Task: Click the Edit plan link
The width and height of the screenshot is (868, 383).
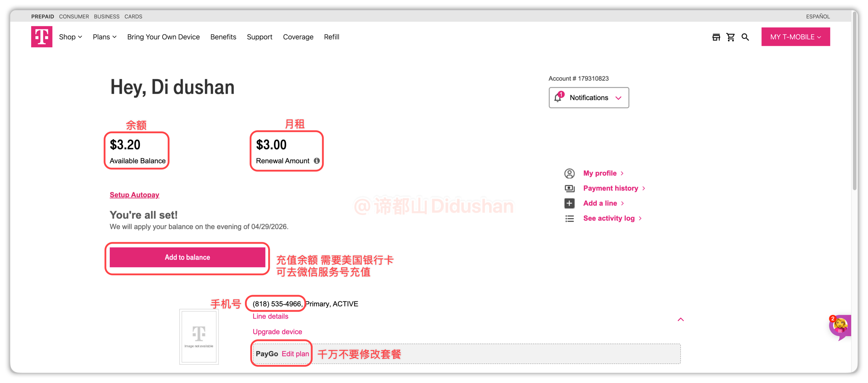Action: (x=295, y=354)
